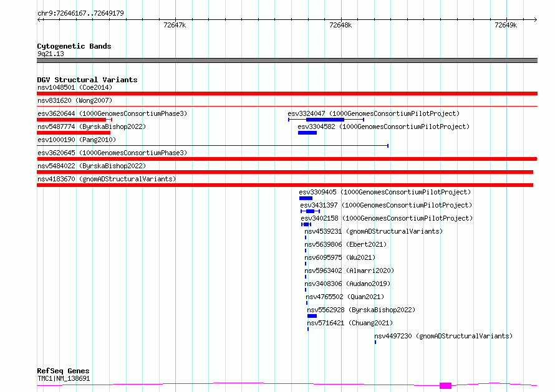The width and height of the screenshot is (555, 392).
Task: Click the red esv3620644 variant bar
Action: coord(74,120)
